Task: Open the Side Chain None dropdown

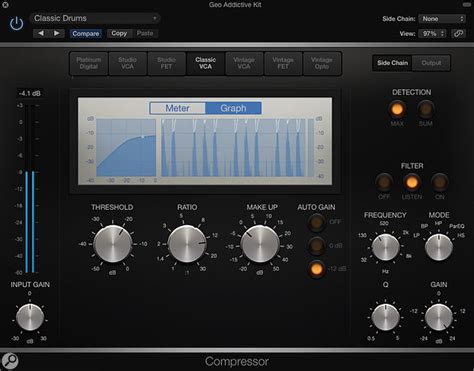Action: point(442,19)
